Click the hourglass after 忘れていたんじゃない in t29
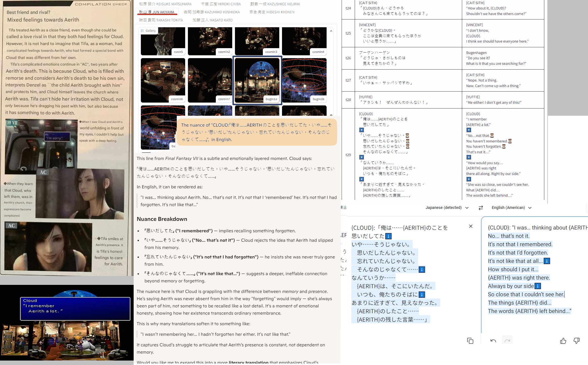This screenshot has width=588, height=365. pyautogui.click(x=408, y=146)
